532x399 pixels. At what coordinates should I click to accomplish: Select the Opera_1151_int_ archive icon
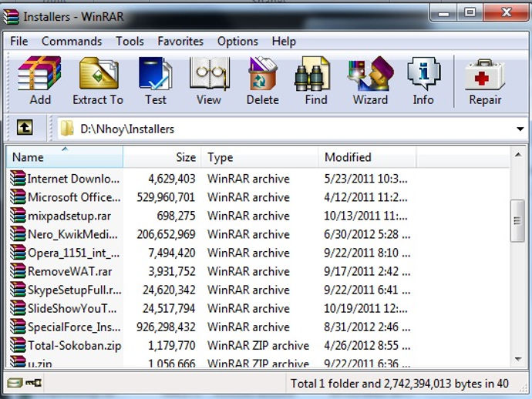18,252
